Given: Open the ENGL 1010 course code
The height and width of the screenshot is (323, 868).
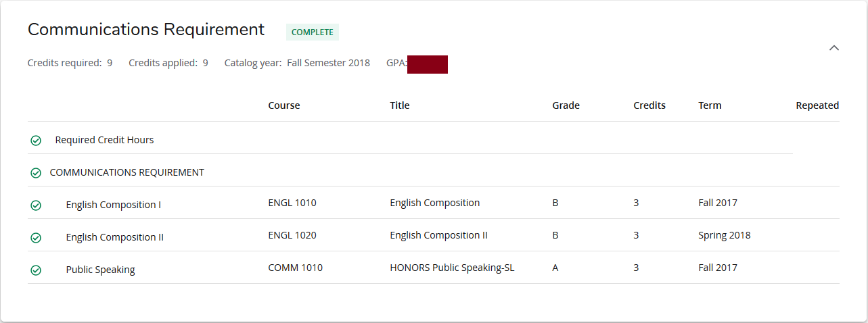Looking at the screenshot, I should click(x=292, y=203).
